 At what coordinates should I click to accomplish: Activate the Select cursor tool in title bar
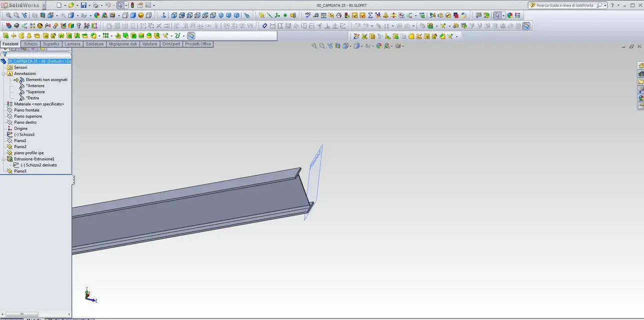point(120,5)
